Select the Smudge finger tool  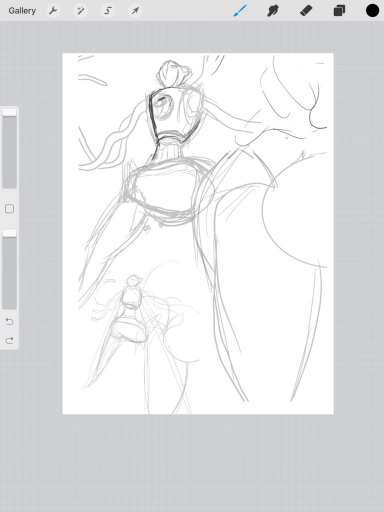pos(273,11)
